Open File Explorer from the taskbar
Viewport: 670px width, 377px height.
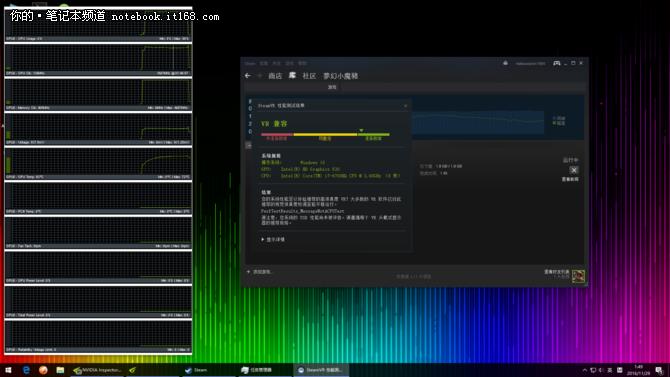[60, 370]
